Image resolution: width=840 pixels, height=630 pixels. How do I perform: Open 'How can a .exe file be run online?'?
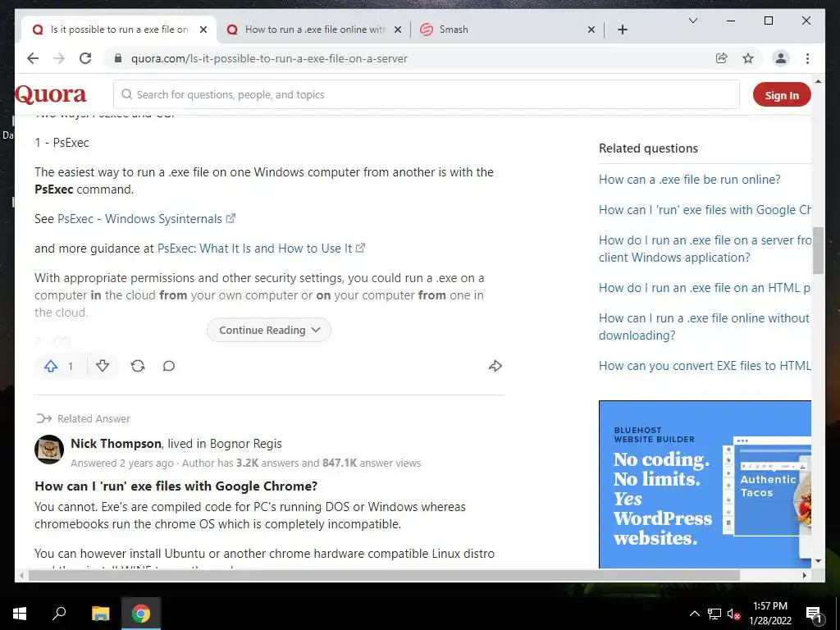[x=689, y=180]
